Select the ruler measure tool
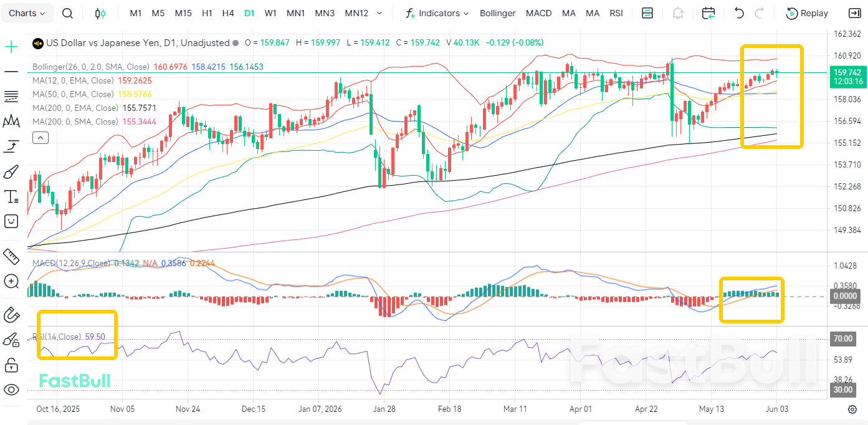The image size is (868, 425). (x=11, y=256)
